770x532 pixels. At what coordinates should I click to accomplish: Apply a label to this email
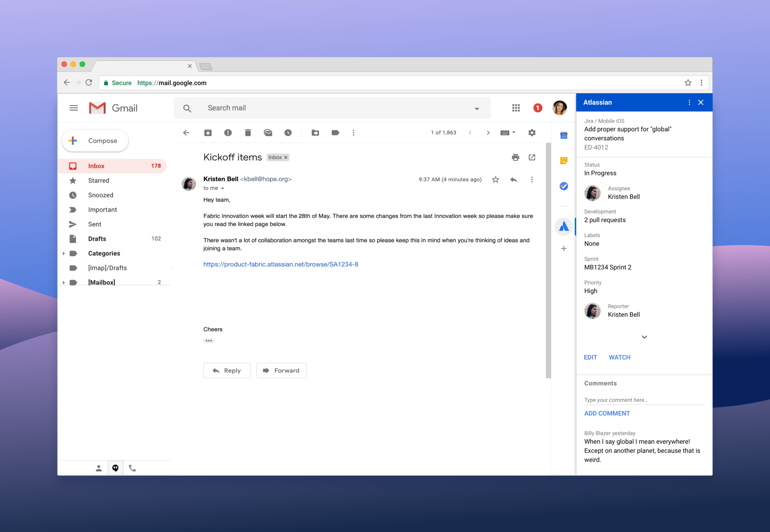[335, 133]
